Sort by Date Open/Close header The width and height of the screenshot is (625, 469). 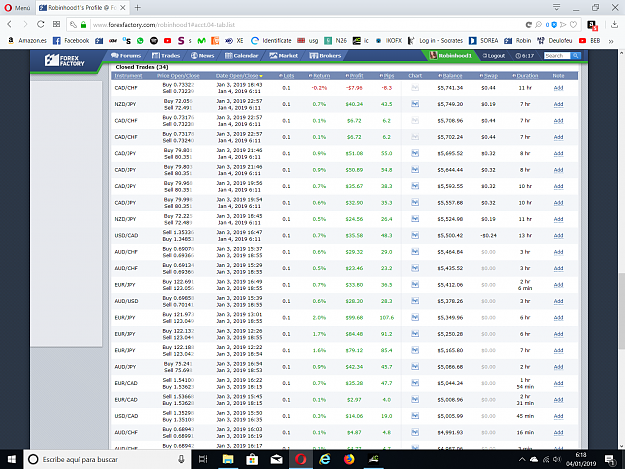pos(239,76)
